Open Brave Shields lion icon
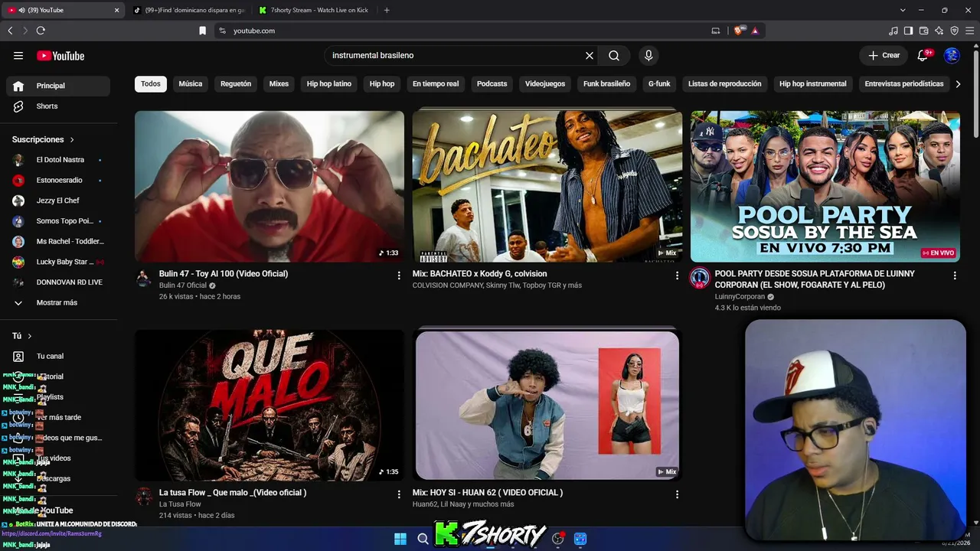The height and width of the screenshot is (551, 980). pos(738,31)
